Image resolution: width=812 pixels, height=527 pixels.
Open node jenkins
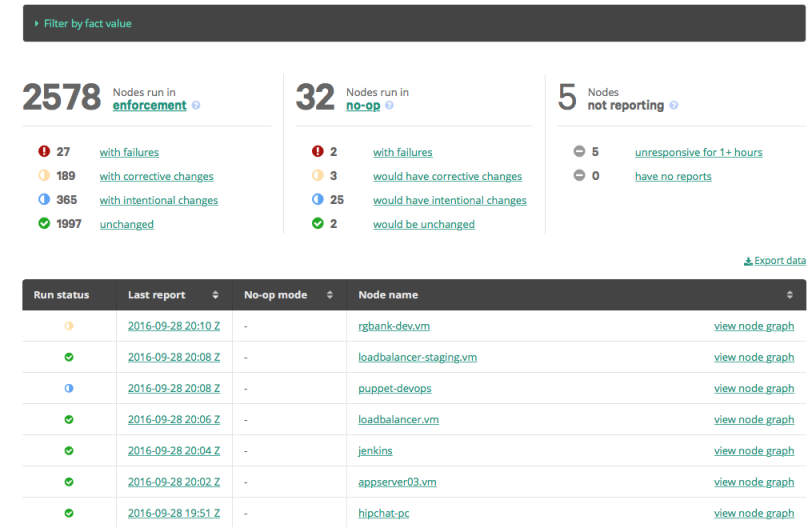coord(375,450)
